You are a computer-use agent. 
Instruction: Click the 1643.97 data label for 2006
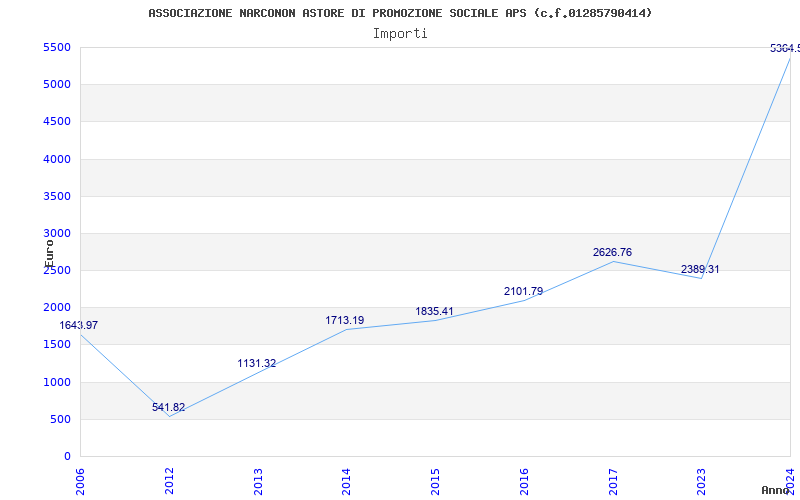(x=79, y=325)
